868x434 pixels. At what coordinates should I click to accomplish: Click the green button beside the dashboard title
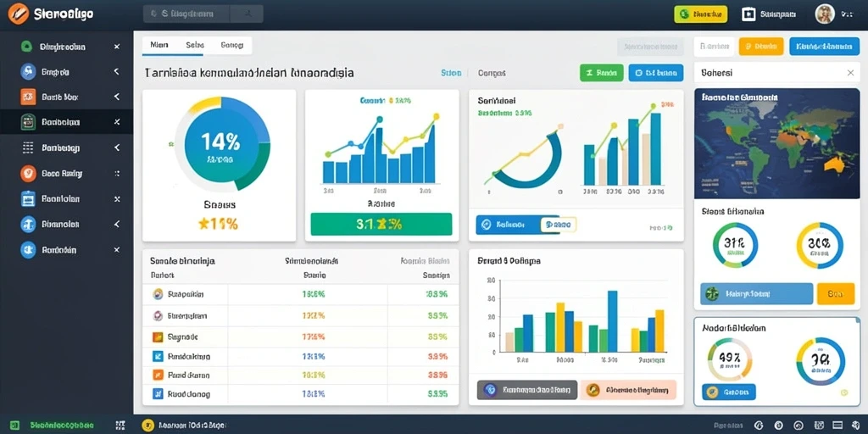click(601, 73)
